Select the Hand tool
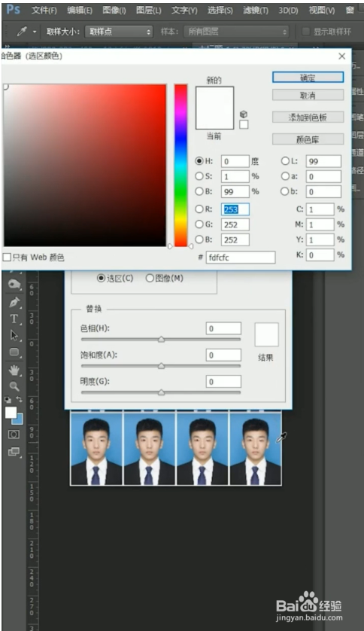The image size is (364, 631). click(14, 370)
